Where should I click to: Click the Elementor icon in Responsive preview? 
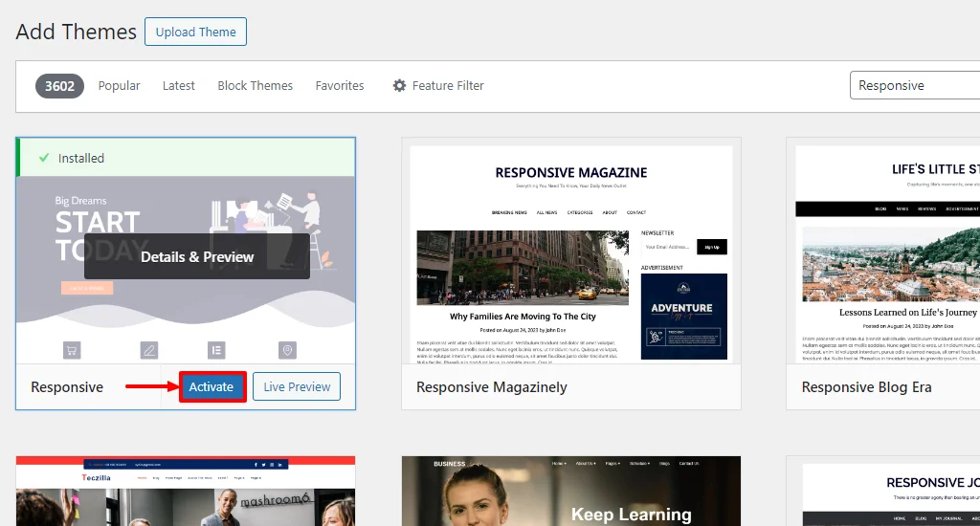coord(216,350)
